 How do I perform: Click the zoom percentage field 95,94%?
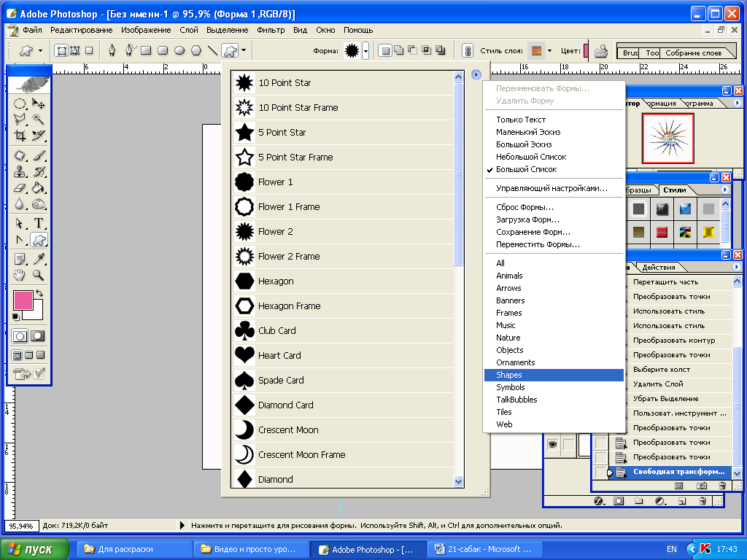[x=21, y=526]
